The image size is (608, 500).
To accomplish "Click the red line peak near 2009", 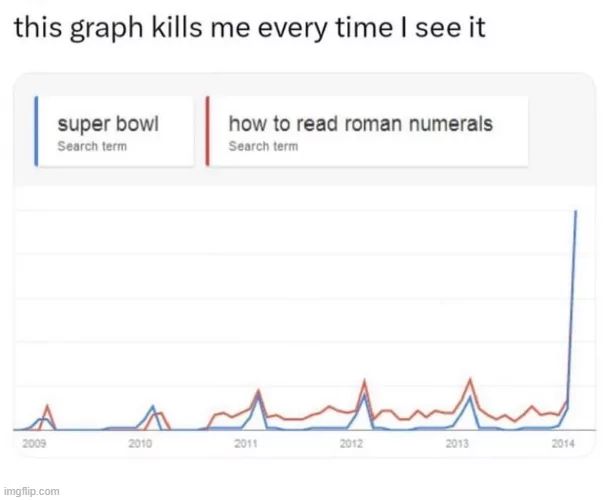I will tap(47, 406).
